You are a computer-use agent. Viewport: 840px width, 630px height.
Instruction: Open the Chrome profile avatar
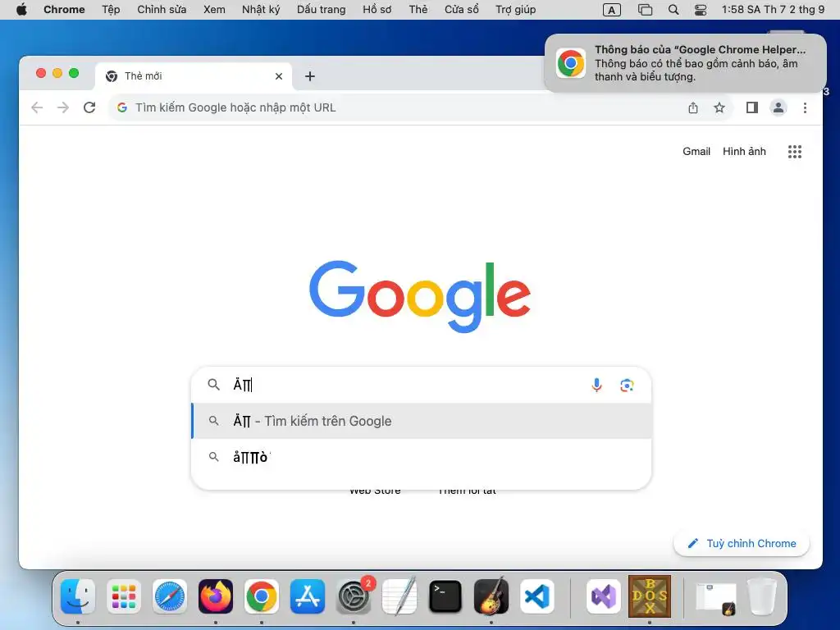778,107
